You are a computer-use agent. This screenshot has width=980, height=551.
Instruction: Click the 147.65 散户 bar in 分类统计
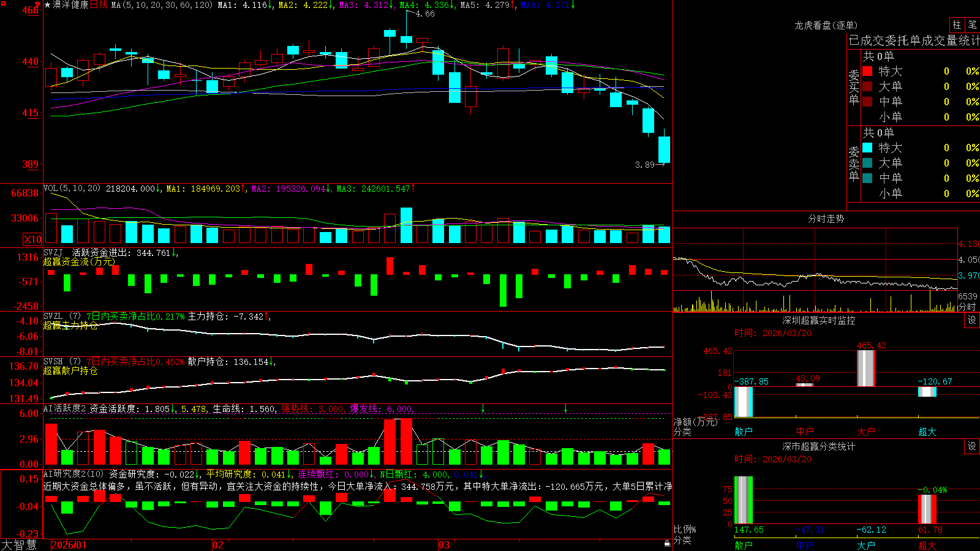(744, 500)
